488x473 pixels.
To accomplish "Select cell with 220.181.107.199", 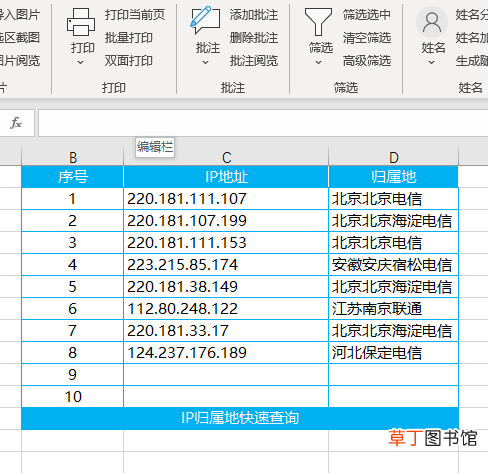I will tap(226, 221).
